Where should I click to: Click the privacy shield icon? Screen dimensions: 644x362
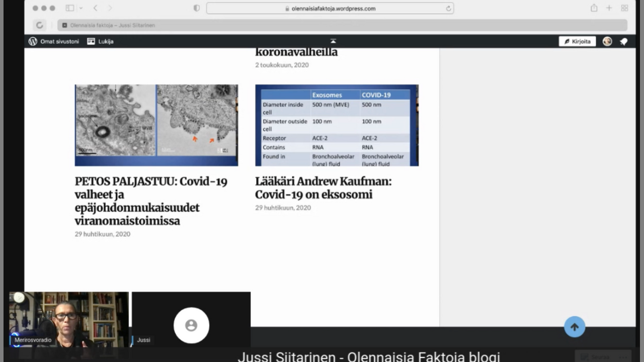[x=197, y=8]
